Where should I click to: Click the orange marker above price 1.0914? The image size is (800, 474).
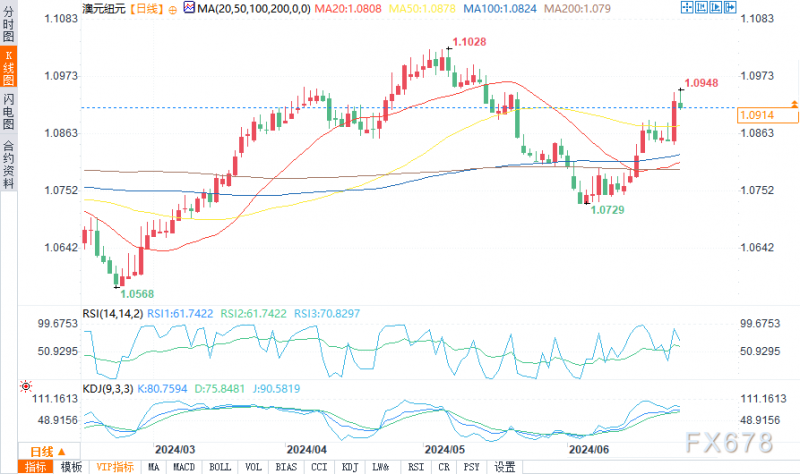794,104
